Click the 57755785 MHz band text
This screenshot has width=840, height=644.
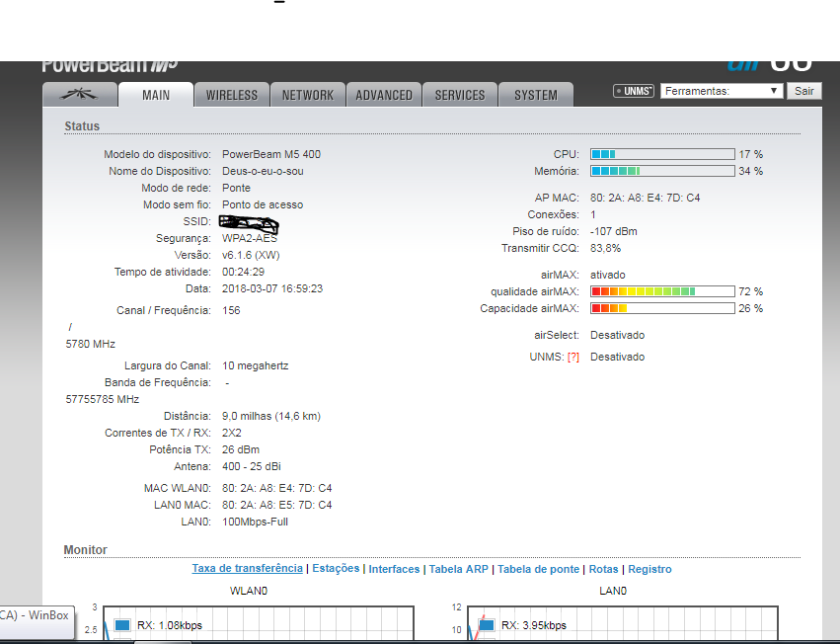tap(103, 399)
